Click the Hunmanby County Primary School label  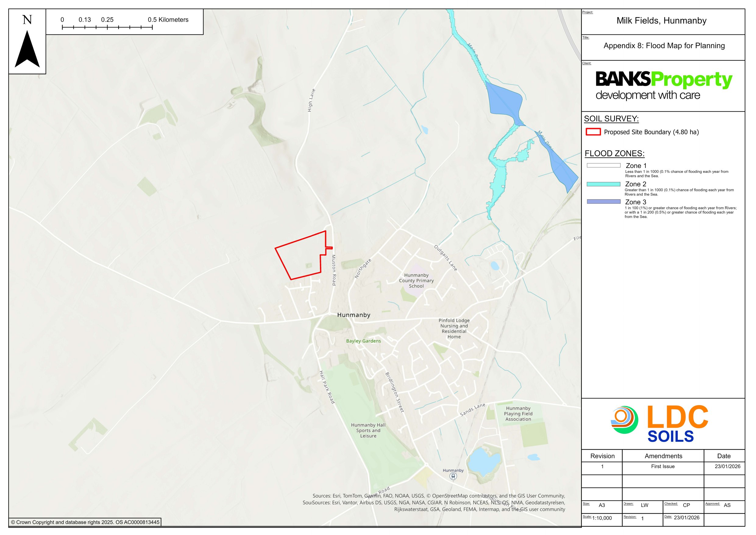point(416,281)
